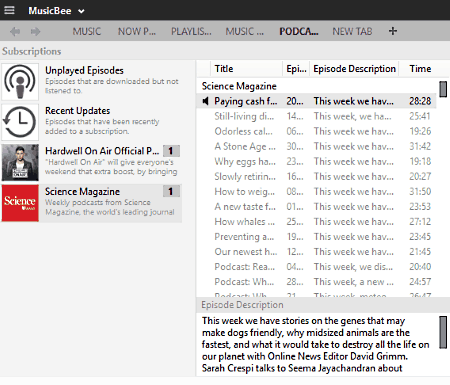Image resolution: width=450 pixels, height=385 pixels.
Task: Click the Science Magazine group header
Action: click(x=239, y=86)
